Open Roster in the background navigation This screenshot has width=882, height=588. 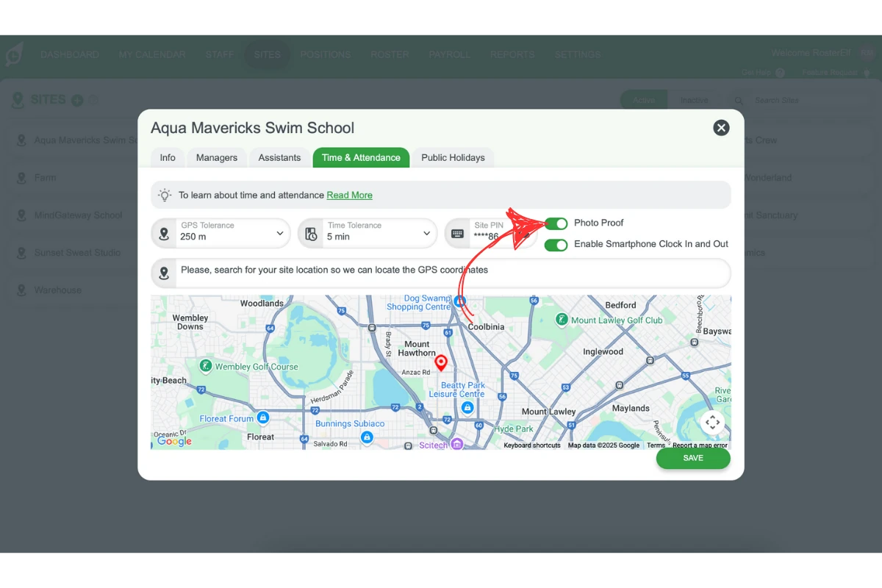(x=390, y=54)
